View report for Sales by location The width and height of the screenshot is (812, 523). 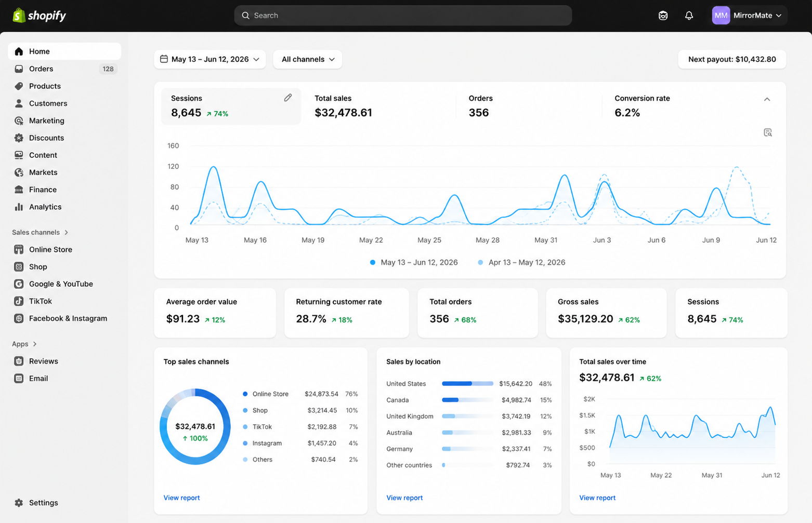[404, 498]
